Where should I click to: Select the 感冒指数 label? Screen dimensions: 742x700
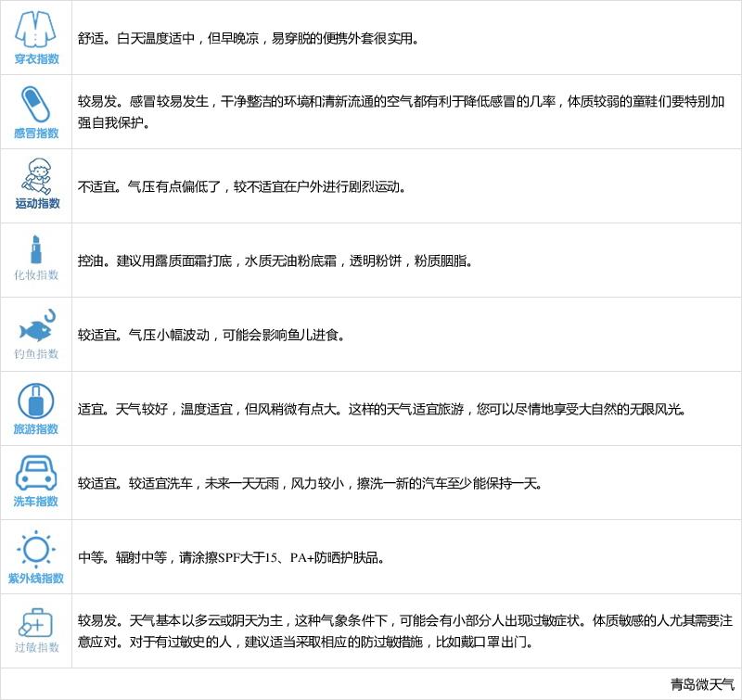[36, 133]
